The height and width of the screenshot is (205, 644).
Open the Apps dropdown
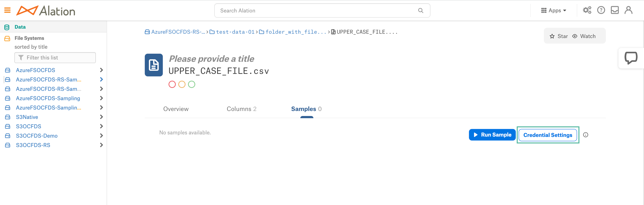tap(554, 11)
